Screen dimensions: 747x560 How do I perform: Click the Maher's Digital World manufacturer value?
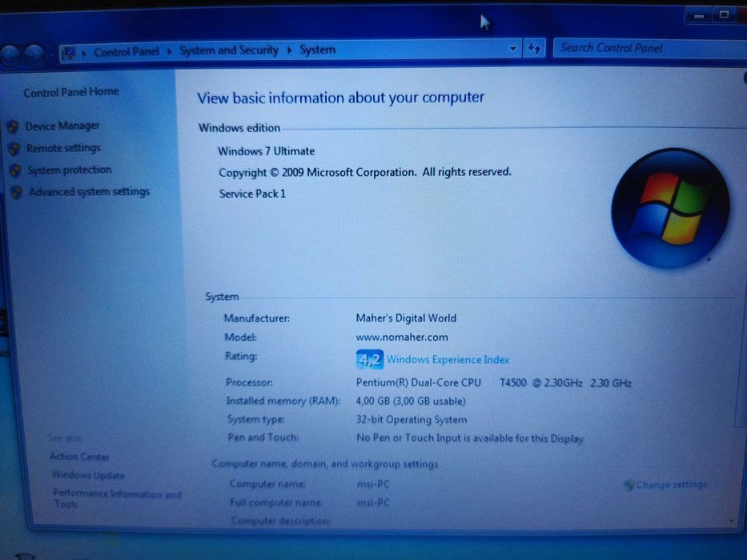point(406,318)
